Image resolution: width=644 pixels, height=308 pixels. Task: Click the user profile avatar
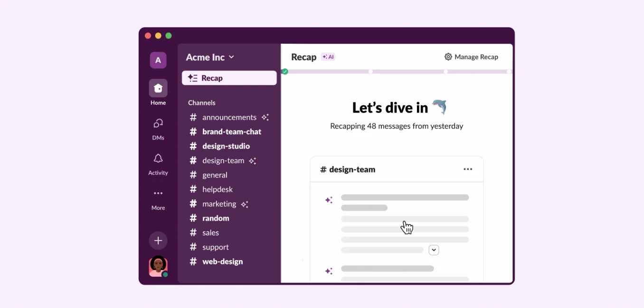click(158, 266)
